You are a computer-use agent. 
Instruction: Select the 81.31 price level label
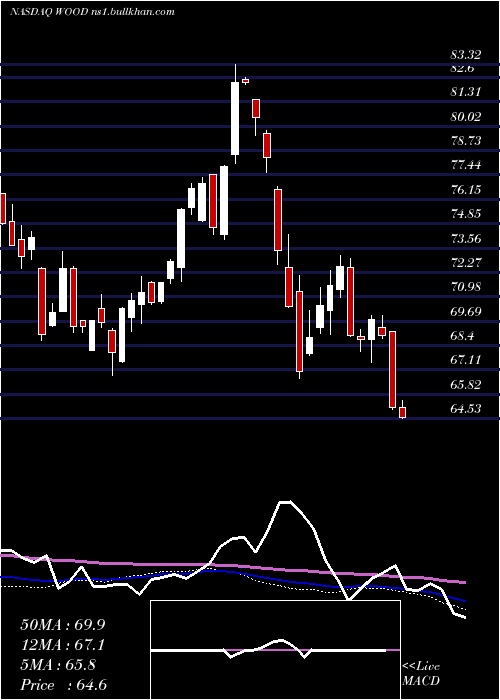point(466,92)
